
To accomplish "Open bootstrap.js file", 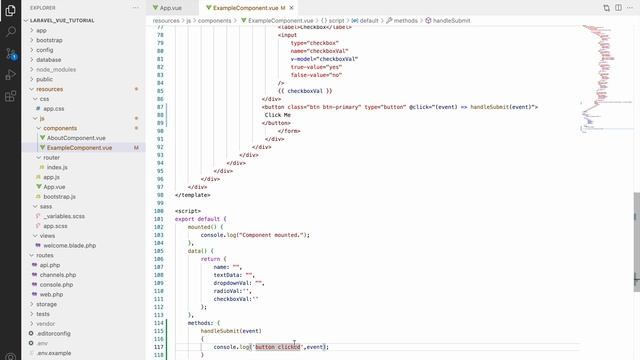I will (x=59, y=197).
